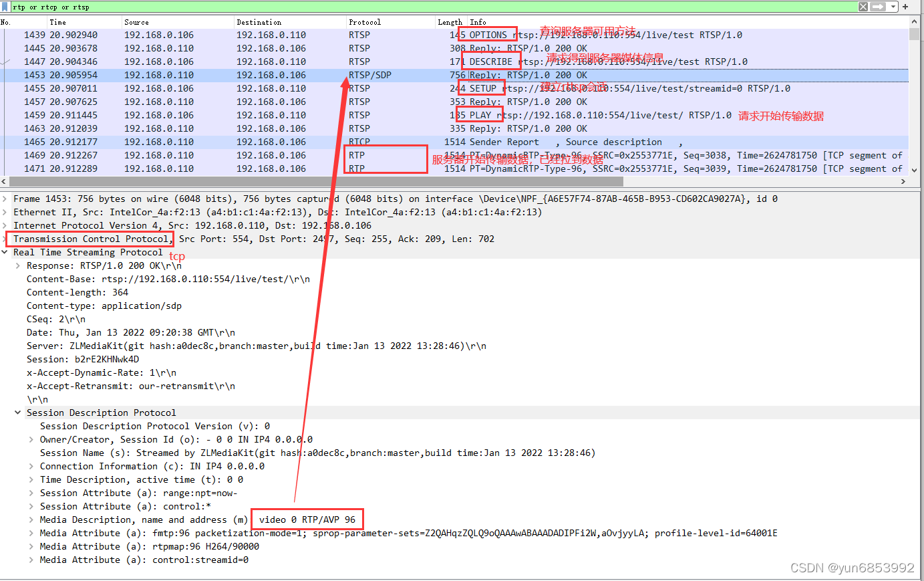The image size is (924, 581).
Task: Click the filter field containing 'rtp or rtcp or rtsp'
Action: 434,7
